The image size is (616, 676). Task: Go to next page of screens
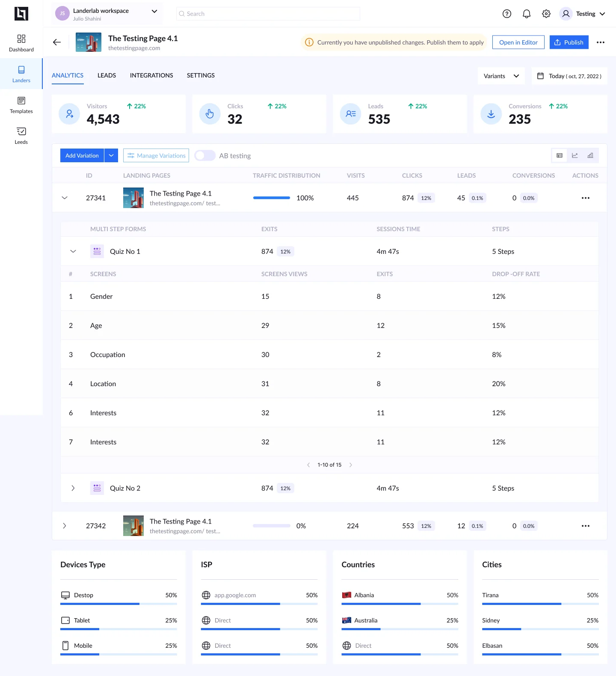point(351,465)
